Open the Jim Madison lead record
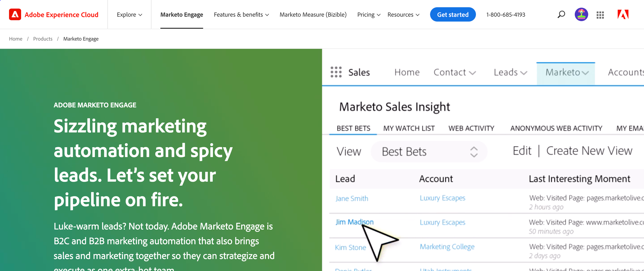 pos(354,222)
